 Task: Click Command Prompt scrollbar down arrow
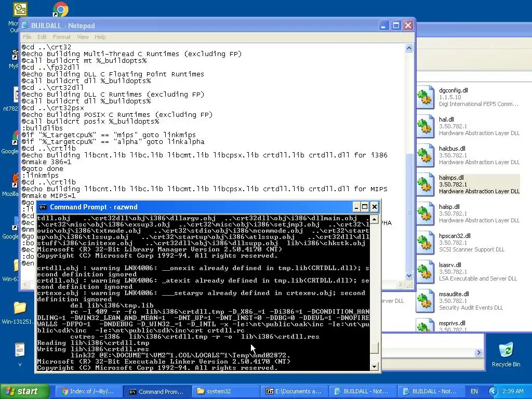coord(374,366)
